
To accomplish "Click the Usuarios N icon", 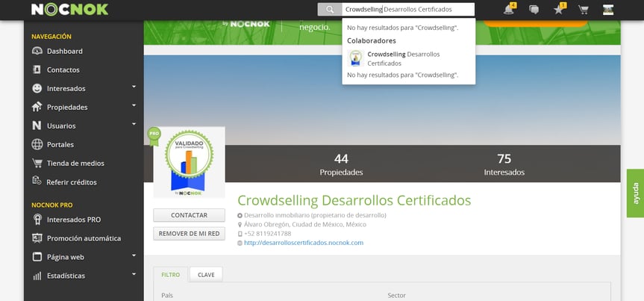I will tap(37, 125).
